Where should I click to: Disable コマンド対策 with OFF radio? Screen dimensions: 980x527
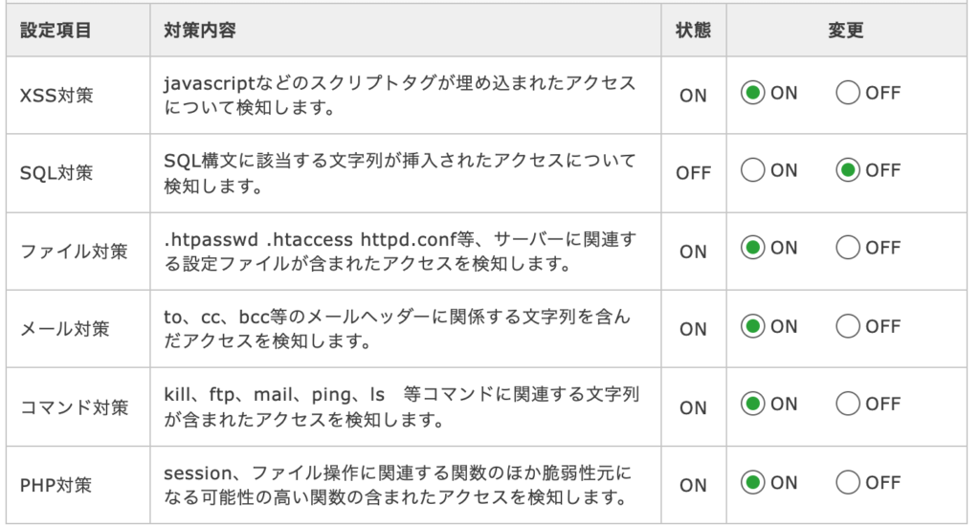pyautogui.click(x=848, y=404)
